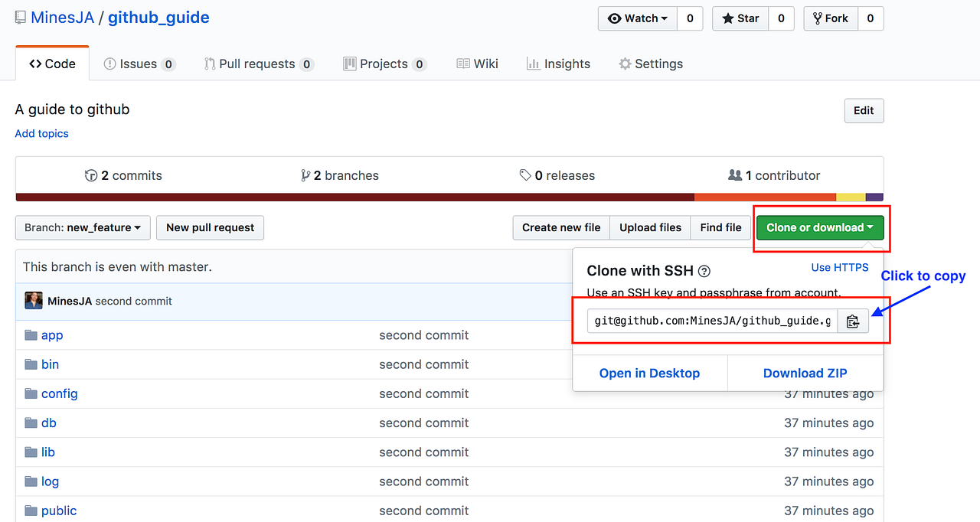980x522 pixels.
Task: Click the copy-to-clipboard icon for the SSH URL
Action: click(x=853, y=321)
